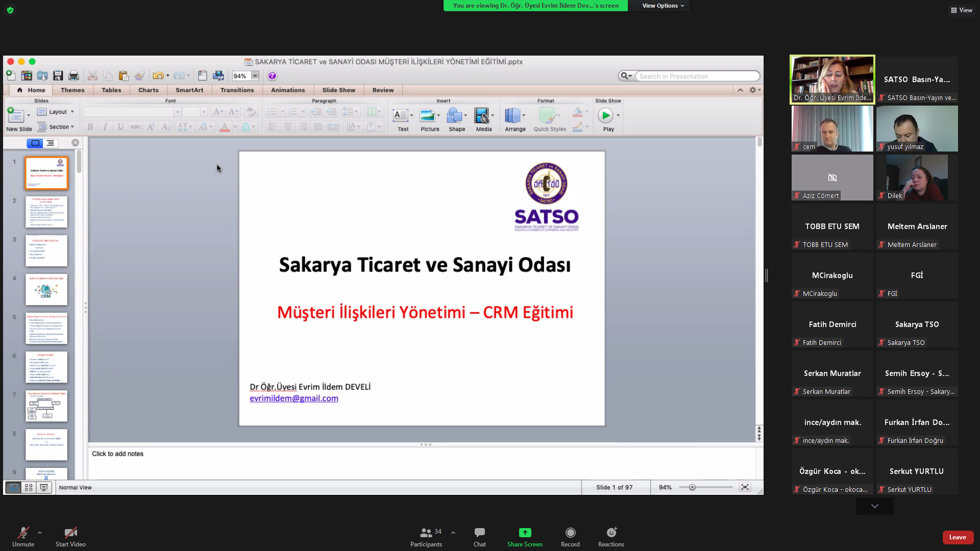
Task: Click the red Leave button
Action: (958, 537)
